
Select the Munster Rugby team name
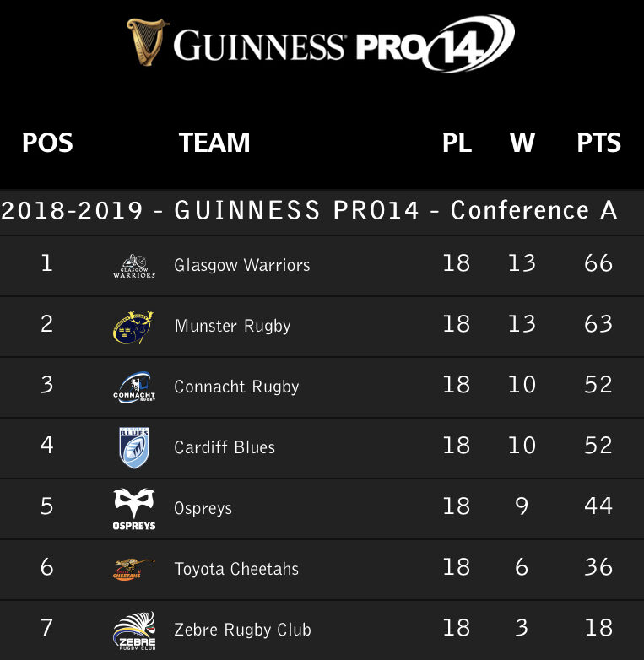232,326
